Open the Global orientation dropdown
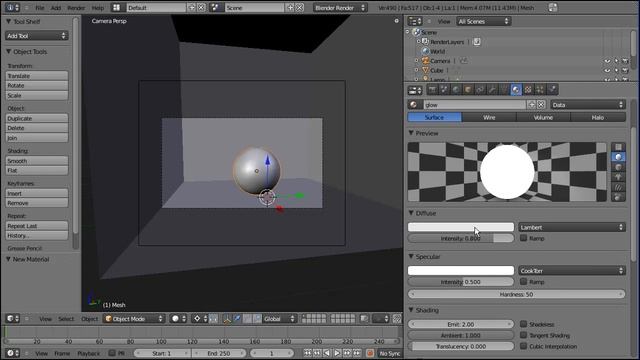This screenshot has height=360, width=640. pos(279,319)
